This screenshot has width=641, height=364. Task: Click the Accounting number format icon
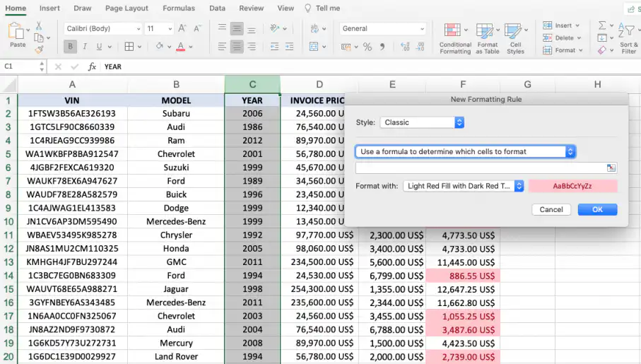pyautogui.click(x=346, y=47)
